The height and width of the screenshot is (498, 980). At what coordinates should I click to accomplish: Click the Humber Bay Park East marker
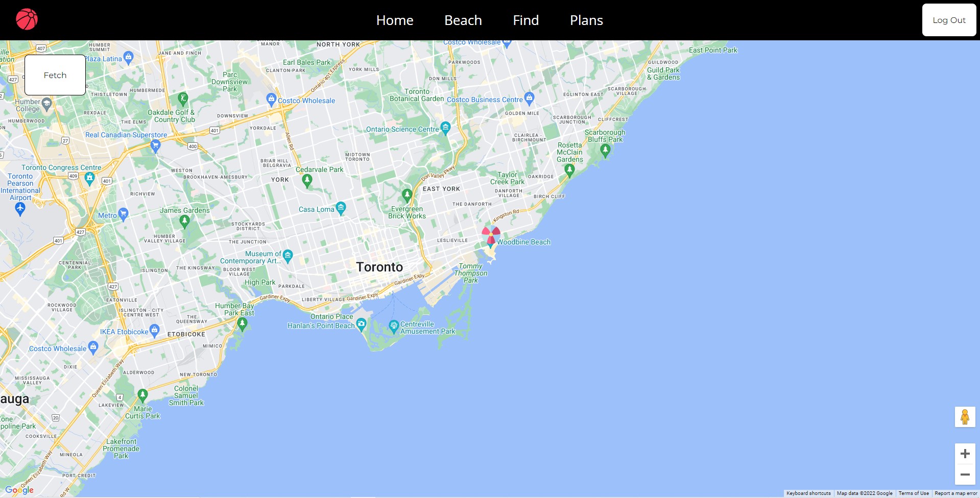tap(243, 323)
